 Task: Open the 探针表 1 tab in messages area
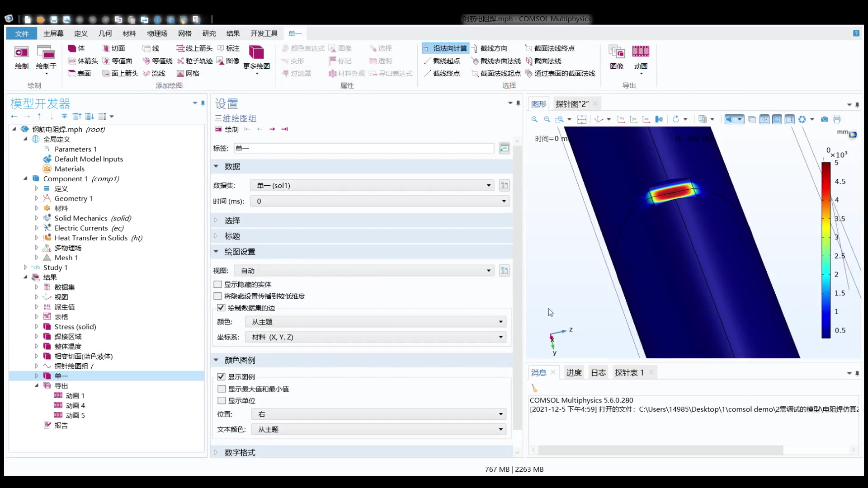[629, 372]
